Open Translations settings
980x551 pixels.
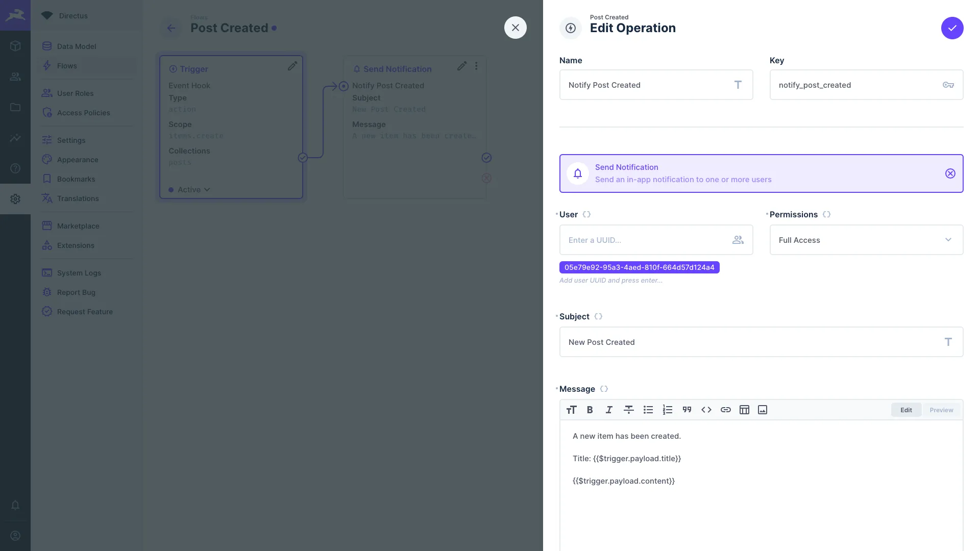[x=87, y=198]
